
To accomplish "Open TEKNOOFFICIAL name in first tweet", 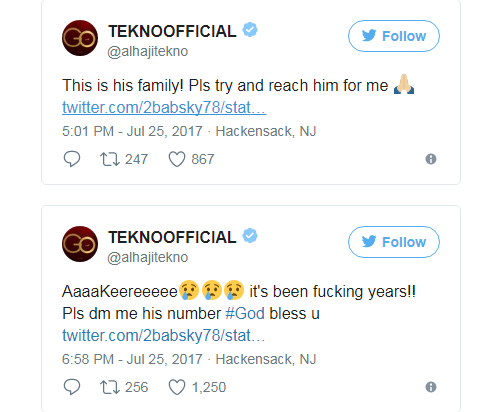I will (x=172, y=31).
